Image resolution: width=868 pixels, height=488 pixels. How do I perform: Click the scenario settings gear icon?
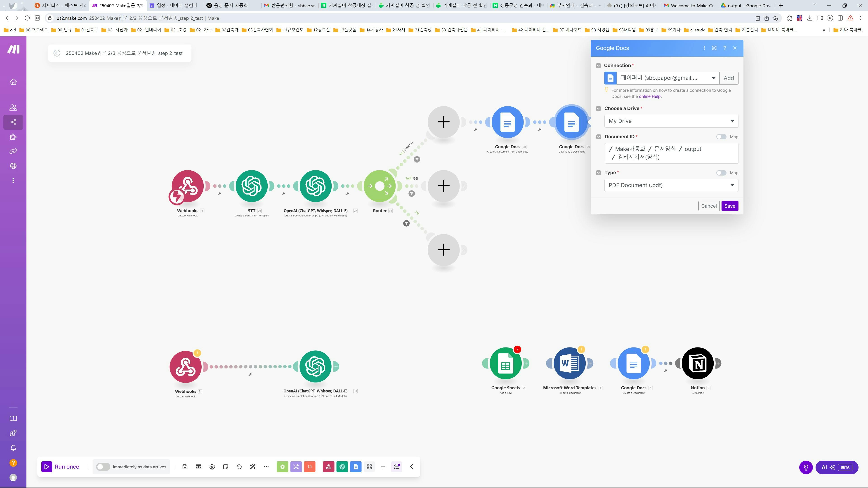click(212, 467)
